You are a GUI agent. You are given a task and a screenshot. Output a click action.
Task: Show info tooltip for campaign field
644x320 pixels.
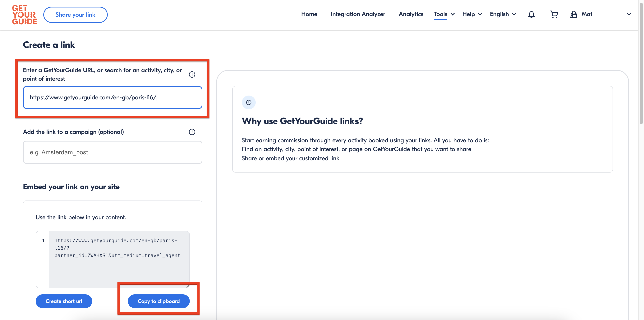tap(192, 132)
